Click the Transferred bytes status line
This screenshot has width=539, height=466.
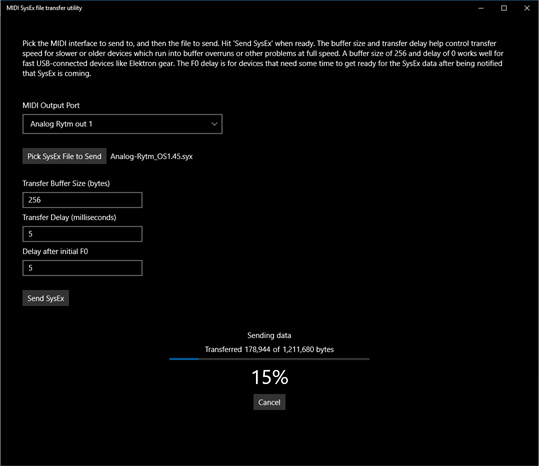(x=269, y=350)
